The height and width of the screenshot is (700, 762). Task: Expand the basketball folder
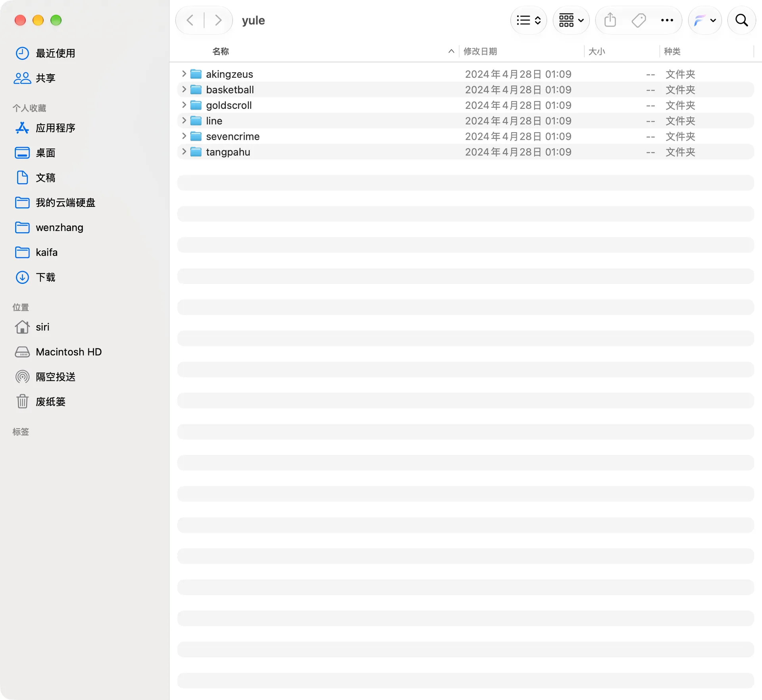[184, 89]
